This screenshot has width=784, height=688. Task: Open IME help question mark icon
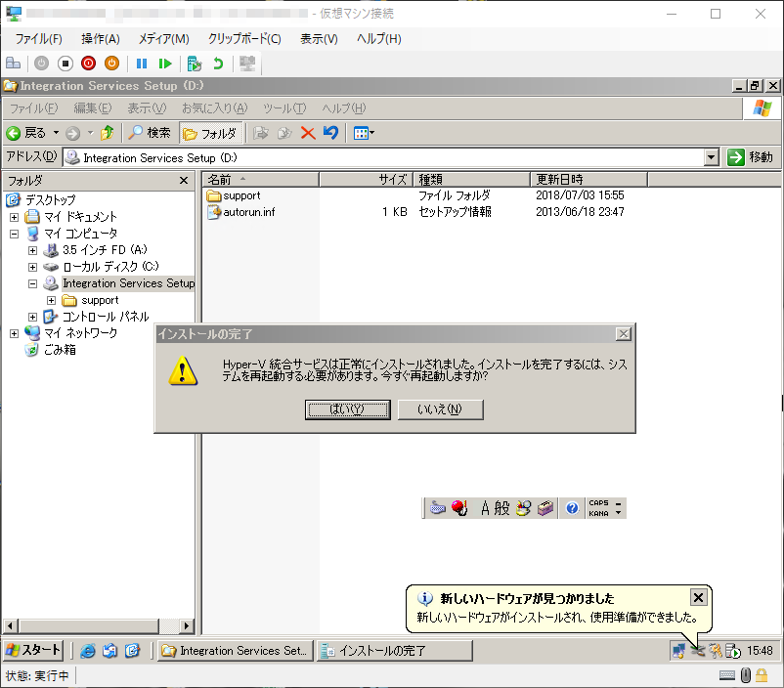pyautogui.click(x=572, y=508)
